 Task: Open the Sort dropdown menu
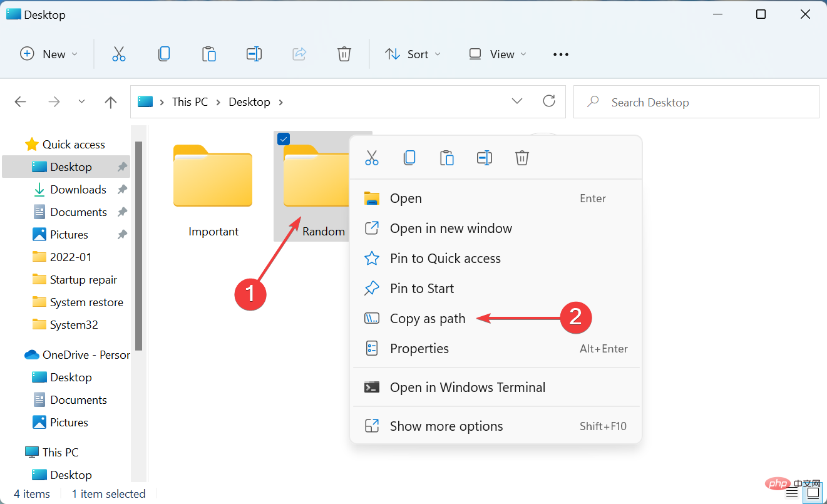(x=413, y=54)
